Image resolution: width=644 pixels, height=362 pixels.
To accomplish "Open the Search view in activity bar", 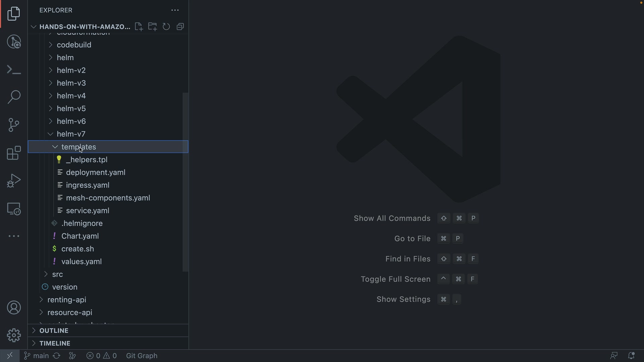I will pyautogui.click(x=14, y=97).
